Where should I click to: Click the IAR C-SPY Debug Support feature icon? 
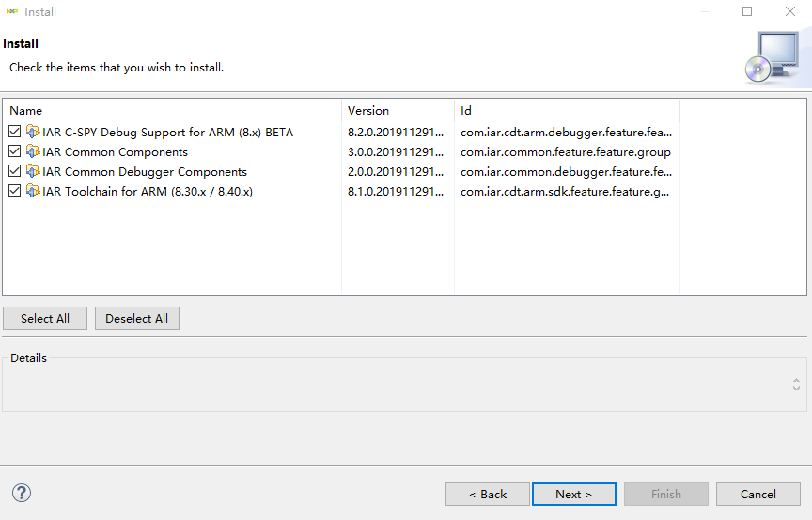click(x=33, y=132)
